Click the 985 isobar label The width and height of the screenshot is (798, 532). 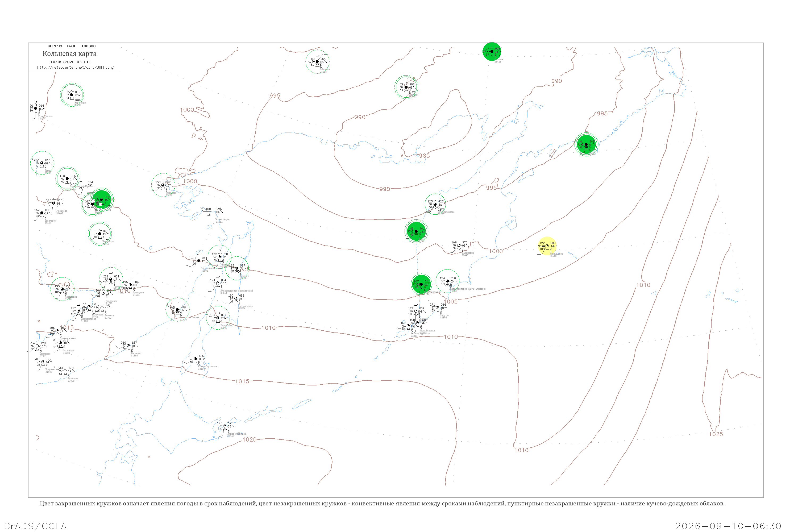pyautogui.click(x=424, y=156)
